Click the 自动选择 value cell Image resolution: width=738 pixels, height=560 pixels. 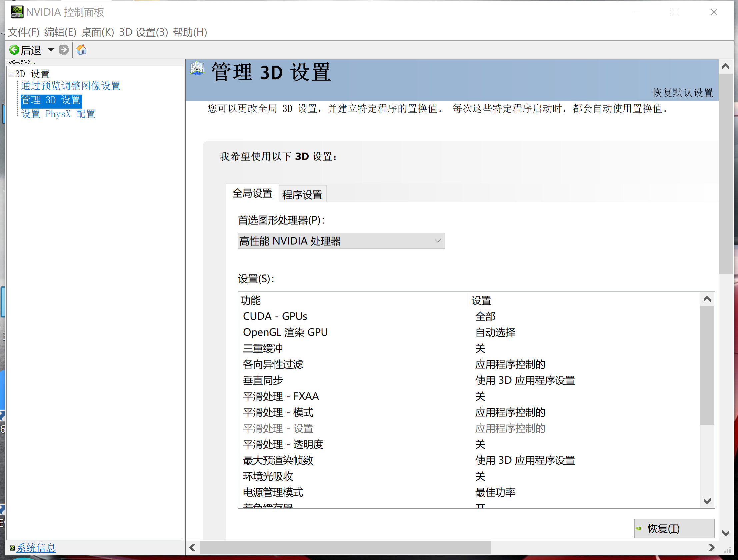point(495,332)
